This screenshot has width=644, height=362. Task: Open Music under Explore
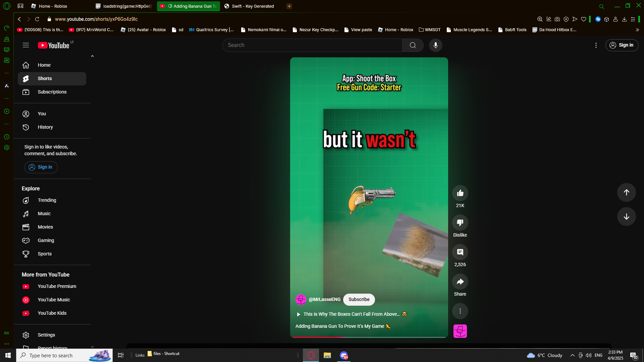pos(52,214)
